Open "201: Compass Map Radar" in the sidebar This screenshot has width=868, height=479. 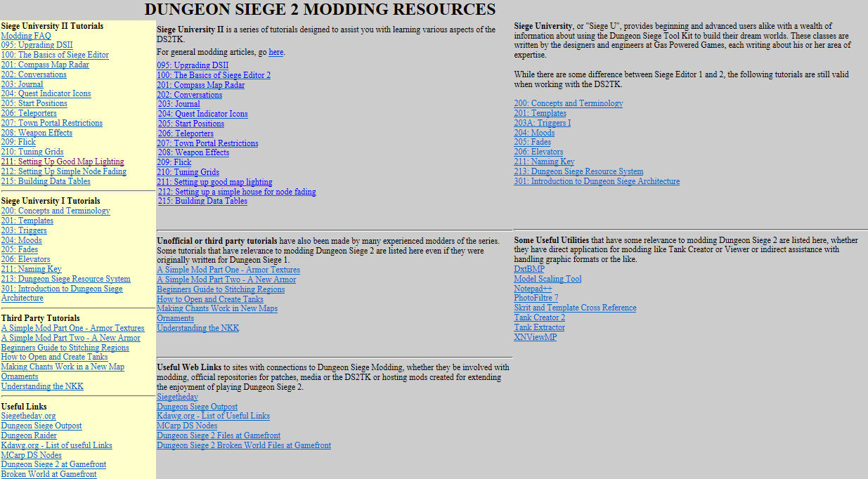[x=45, y=65]
